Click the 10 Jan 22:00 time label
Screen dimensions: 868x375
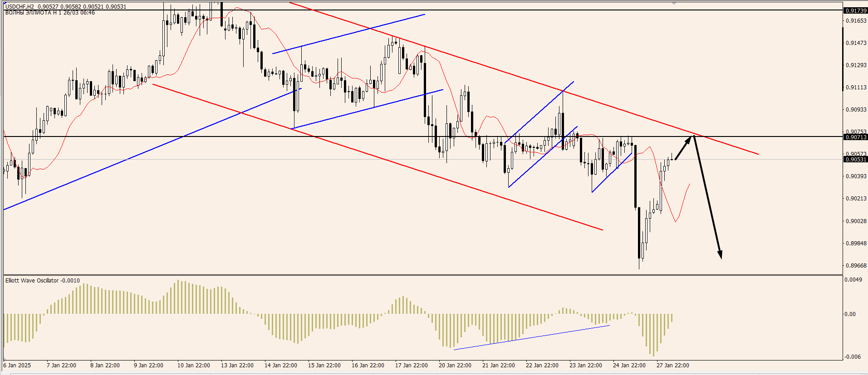pos(194,365)
